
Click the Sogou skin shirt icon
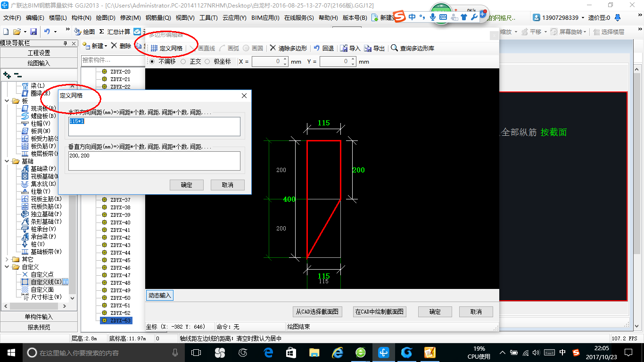(x=464, y=17)
